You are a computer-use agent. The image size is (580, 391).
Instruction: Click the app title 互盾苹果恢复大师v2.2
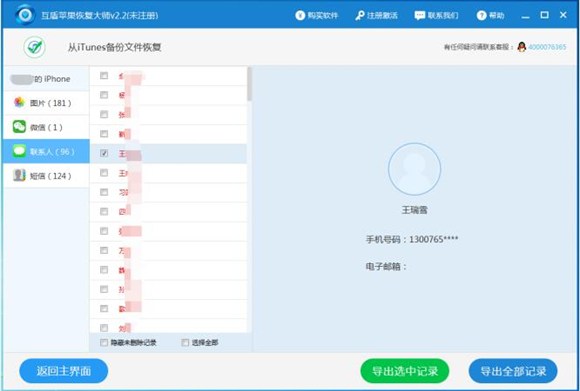click(100, 16)
